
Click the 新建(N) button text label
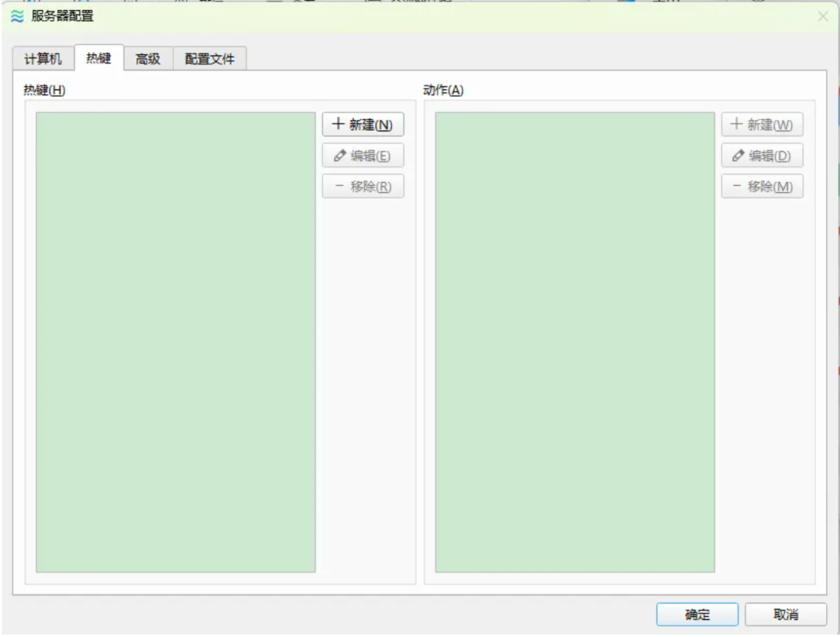tap(371, 124)
